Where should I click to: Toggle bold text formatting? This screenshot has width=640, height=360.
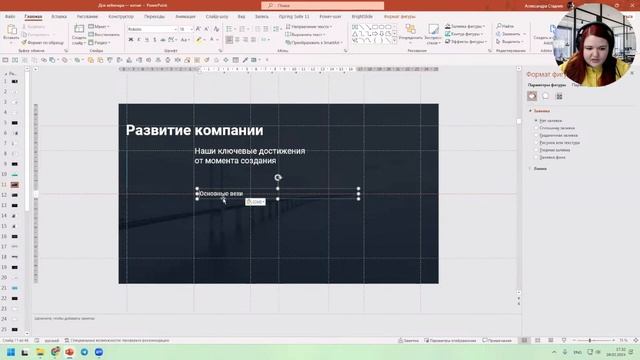tap(131, 40)
